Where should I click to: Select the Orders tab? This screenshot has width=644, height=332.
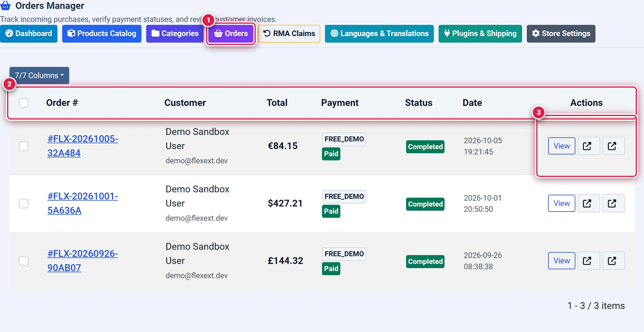tap(231, 33)
